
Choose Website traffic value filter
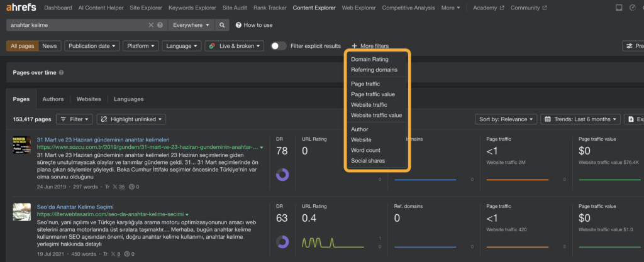click(x=377, y=115)
